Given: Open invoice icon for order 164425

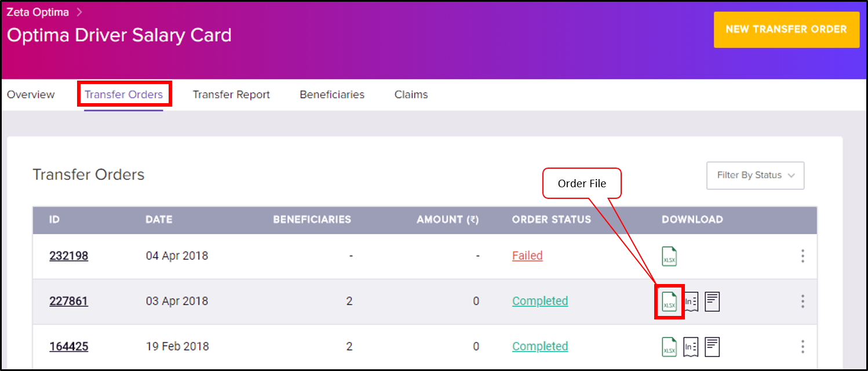Looking at the screenshot, I should [x=691, y=347].
